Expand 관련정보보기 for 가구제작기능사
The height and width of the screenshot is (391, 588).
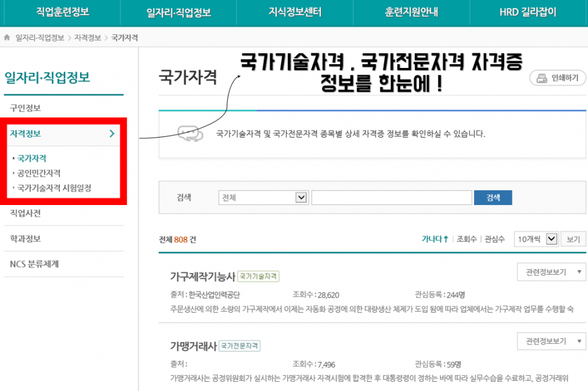(551, 272)
